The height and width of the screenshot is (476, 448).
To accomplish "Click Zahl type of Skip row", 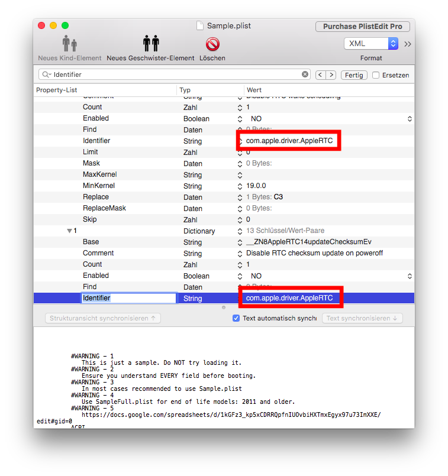I will coord(191,220).
